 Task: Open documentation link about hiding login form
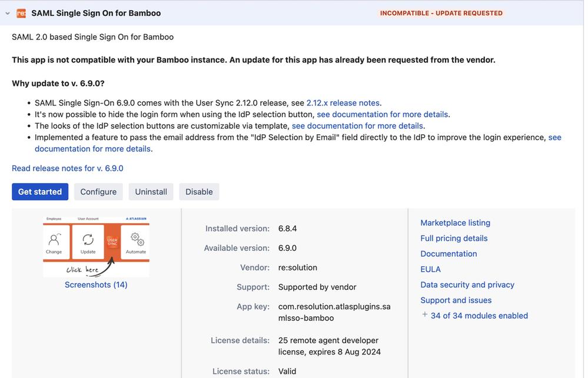click(382, 114)
